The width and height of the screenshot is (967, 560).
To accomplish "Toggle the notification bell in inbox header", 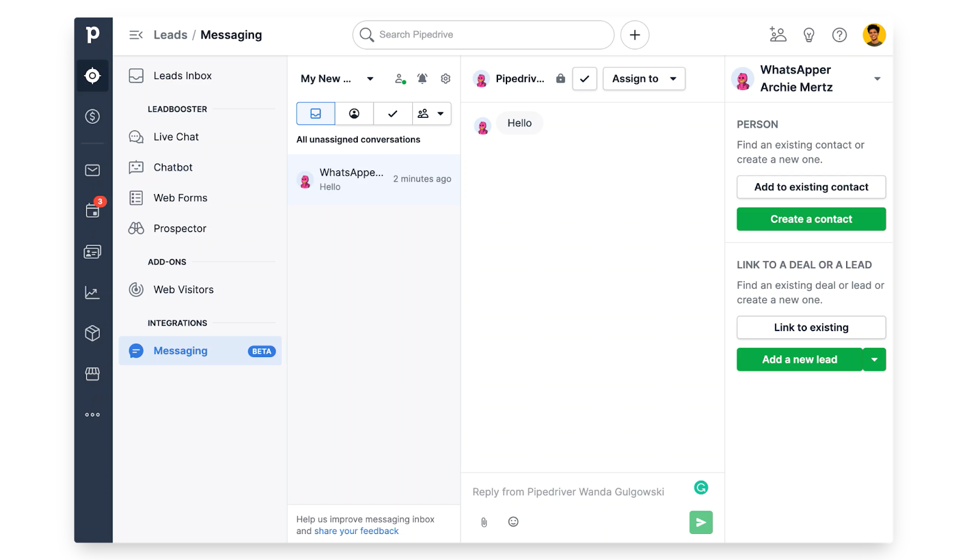I will (x=422, y=79).
